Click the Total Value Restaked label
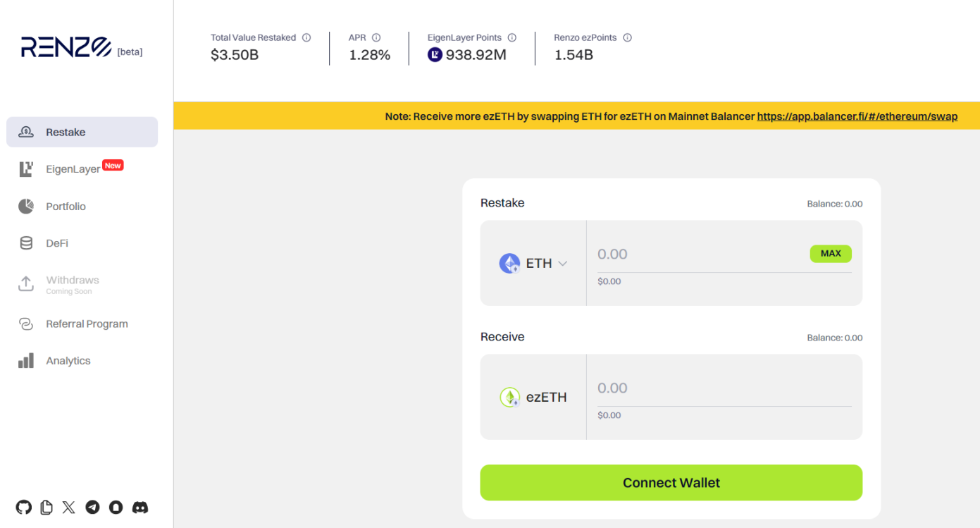980x528 pixels. pos(254,38)
